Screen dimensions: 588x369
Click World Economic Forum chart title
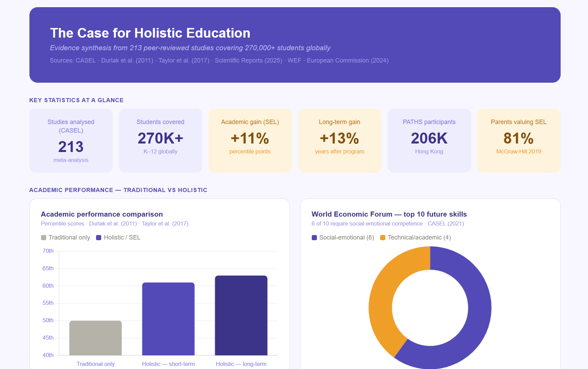pyautogui.click(x=389, y=214)
